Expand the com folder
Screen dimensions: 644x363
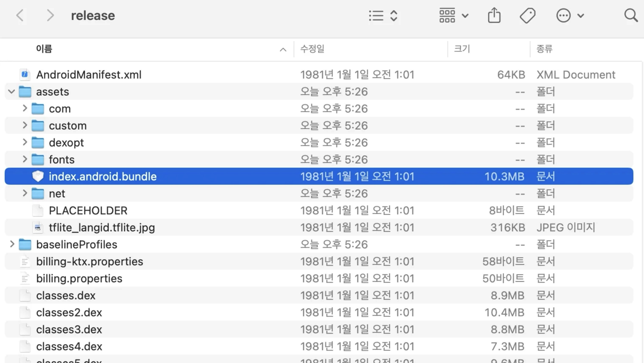[24, 108]
